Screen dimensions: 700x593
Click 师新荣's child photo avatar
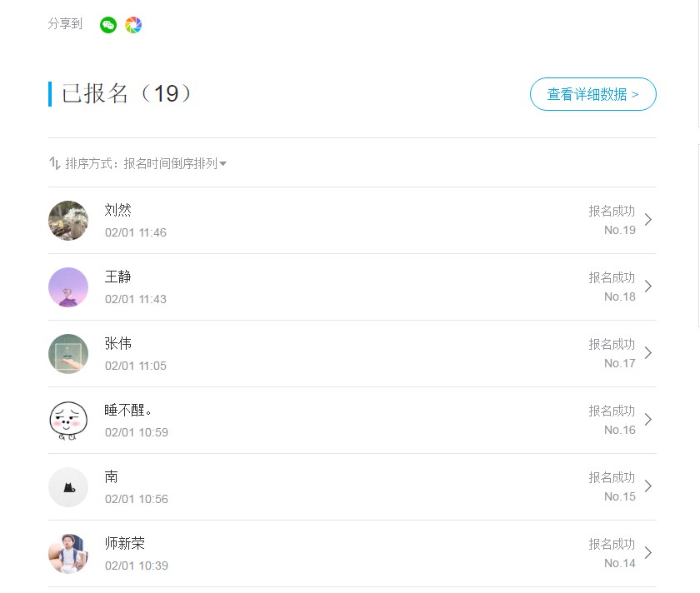coord(68,554)
